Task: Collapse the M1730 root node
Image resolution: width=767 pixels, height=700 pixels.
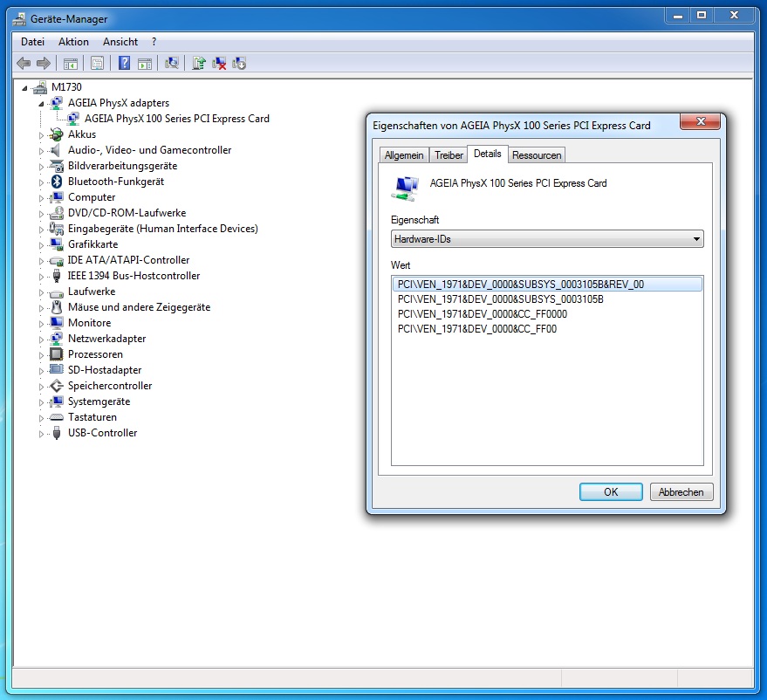Action: [24, 88]
